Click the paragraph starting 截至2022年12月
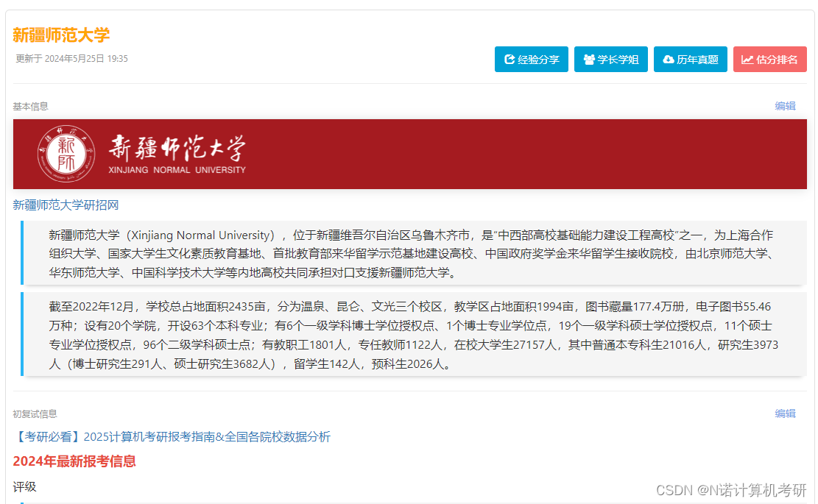Image resolution: width=818 pixels, height=504 pixels. click(413, 335)
